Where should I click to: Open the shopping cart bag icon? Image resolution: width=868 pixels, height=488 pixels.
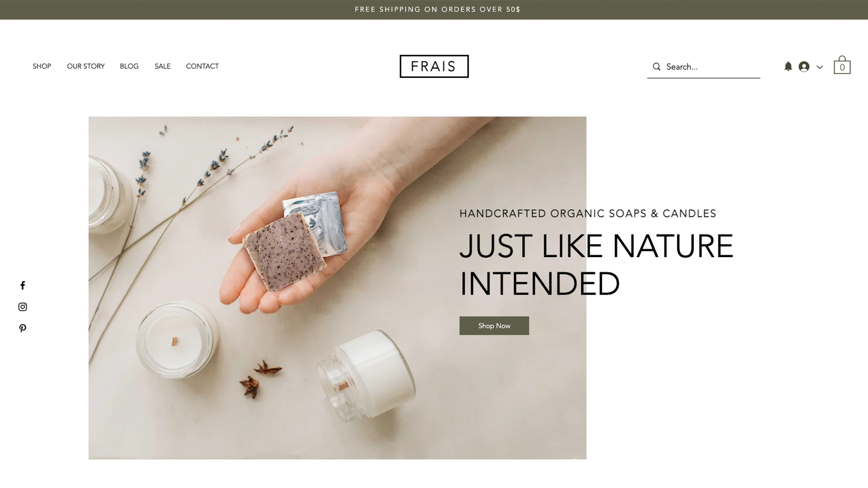[x=842, y=65]
